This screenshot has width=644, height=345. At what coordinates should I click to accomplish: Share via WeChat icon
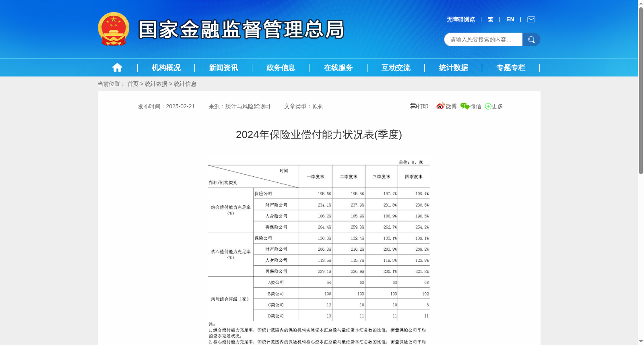465,106
